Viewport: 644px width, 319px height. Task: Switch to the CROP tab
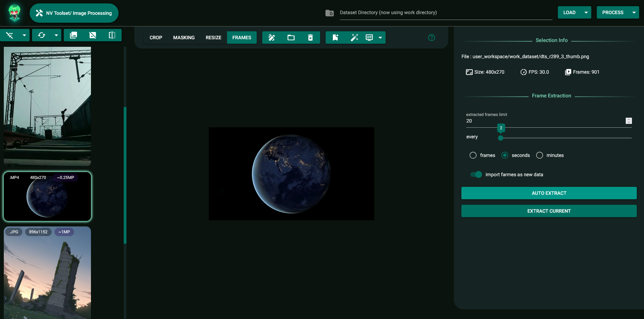156,38
